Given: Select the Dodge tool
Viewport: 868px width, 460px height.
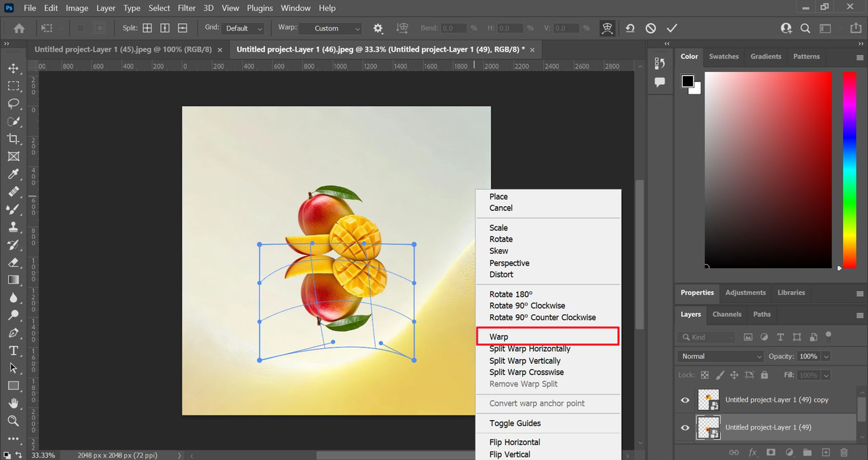Looking at the screenshot, I should (13, 315).
